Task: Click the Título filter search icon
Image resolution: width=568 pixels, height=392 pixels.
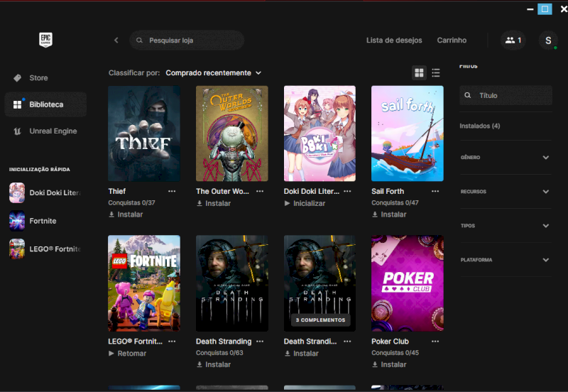Action: [x=468, y=95]
